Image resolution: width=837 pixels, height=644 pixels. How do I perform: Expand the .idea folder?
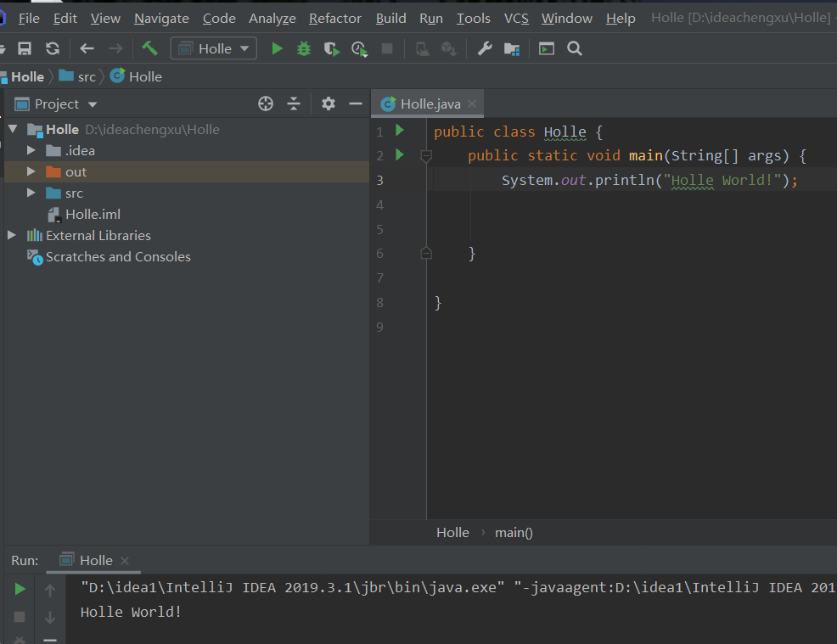pos(31,150)
